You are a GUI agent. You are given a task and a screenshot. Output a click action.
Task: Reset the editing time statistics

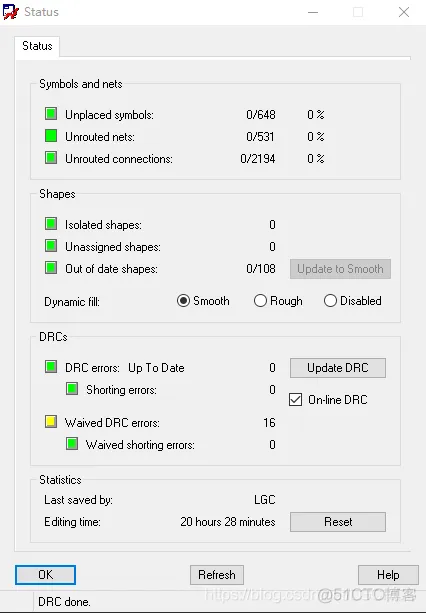338,522
